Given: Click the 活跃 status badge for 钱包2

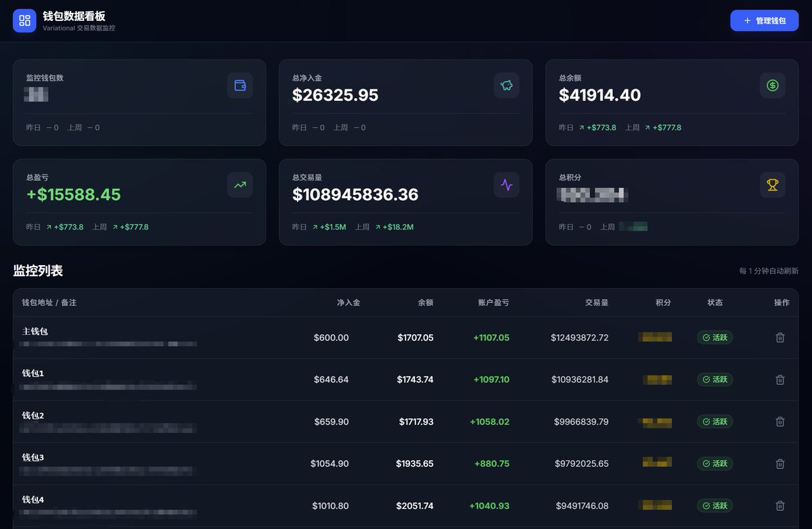Looking at the screenshot, I should tap(715, 421).
